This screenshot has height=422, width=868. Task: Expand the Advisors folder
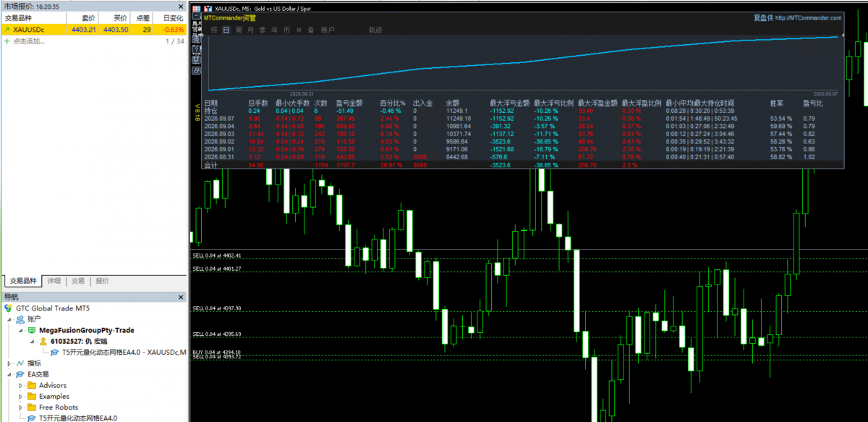click(x=20, y=386)
